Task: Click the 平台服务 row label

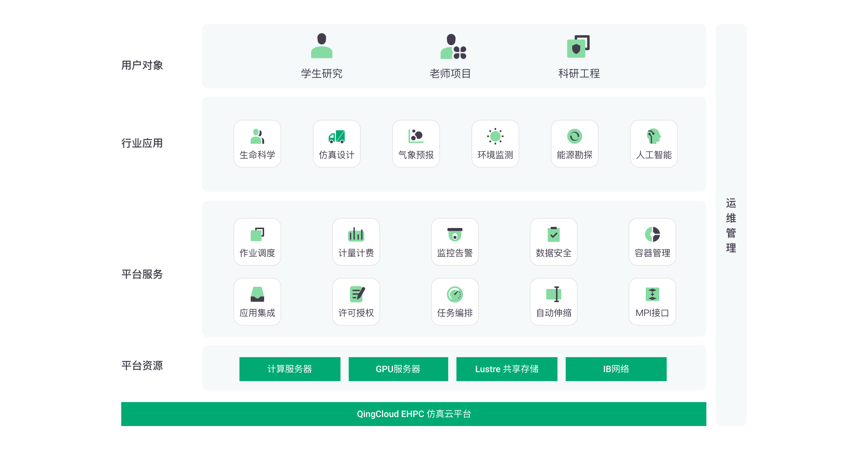Action: 142,274
